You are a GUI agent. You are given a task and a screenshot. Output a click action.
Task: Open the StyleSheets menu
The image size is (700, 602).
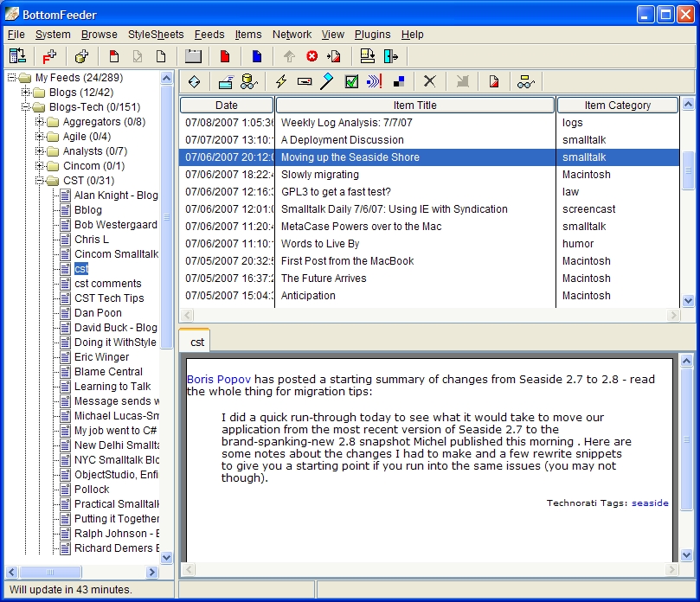(x=156, y=35)
